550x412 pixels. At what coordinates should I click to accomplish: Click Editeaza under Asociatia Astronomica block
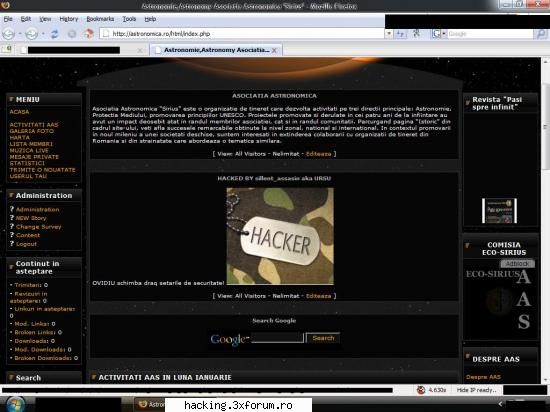[x=318, y=154]
